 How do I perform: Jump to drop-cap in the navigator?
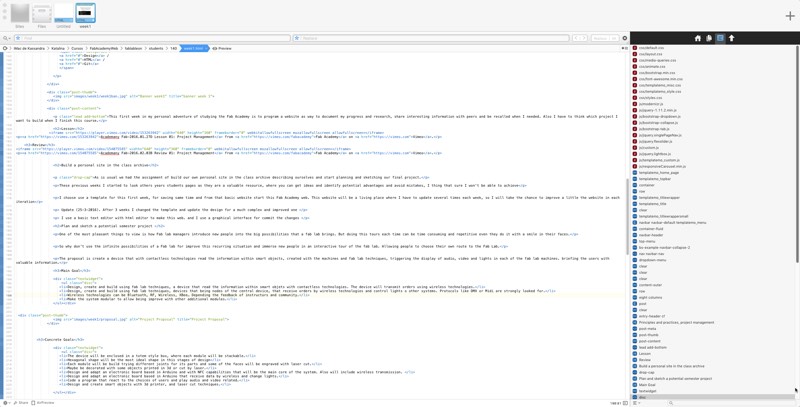pos(646,372)
